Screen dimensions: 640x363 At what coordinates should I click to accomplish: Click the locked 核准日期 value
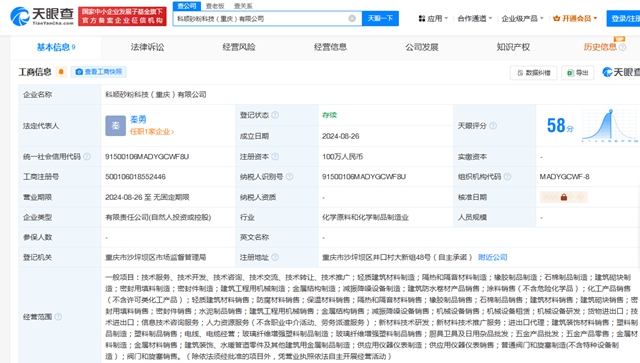pos(564,197)
